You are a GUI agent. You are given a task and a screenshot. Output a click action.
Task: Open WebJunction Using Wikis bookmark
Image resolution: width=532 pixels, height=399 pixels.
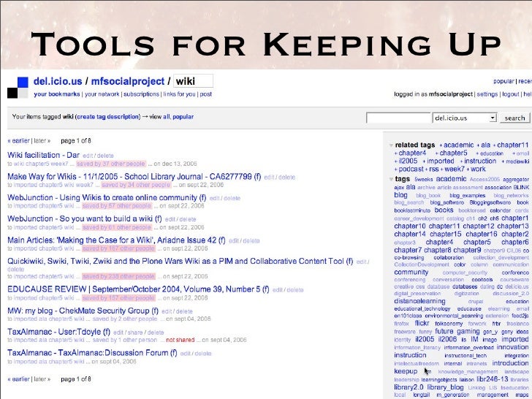point(107,197)
